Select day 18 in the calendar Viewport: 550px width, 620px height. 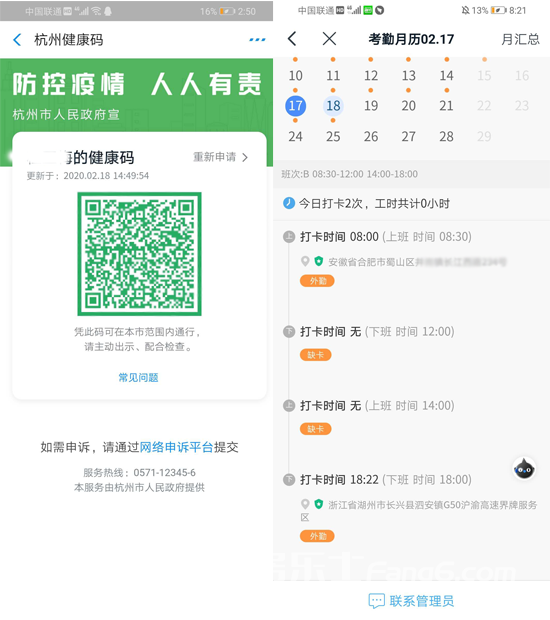(x=333, y=106)
